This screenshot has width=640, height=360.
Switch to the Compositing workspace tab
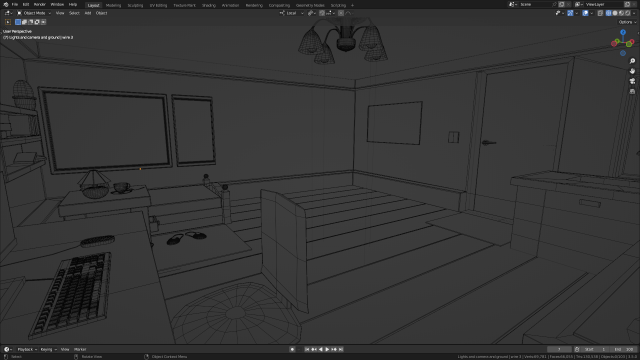point(279,5)
